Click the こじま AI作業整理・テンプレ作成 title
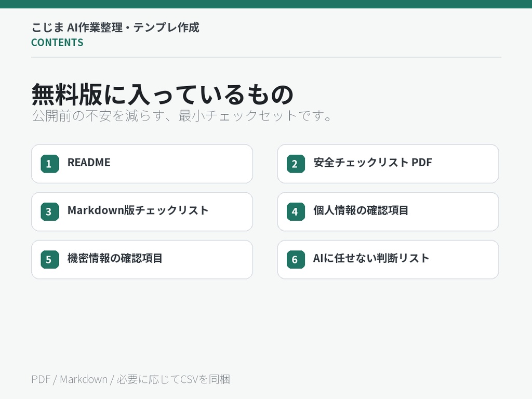Image resolution: width=532 pixels, height=399 pixels. (x=115, y=28)
